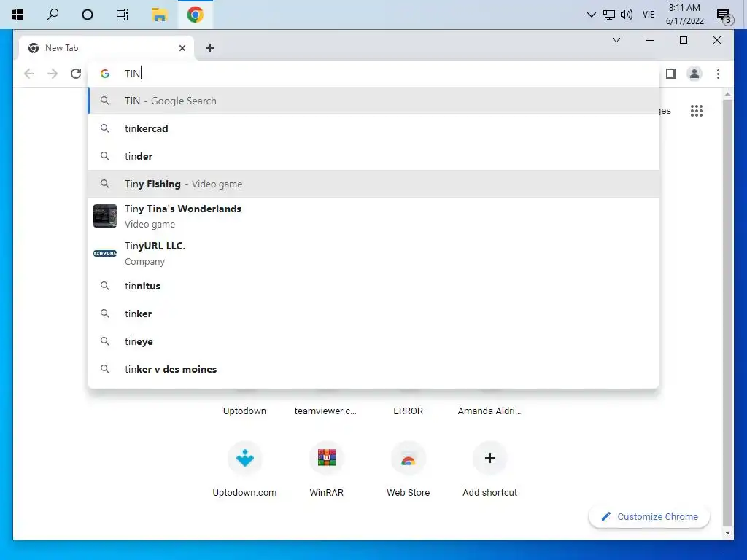Open the notification center icon
This screenshot has width=747, height=560.
(x=724, y=16)
